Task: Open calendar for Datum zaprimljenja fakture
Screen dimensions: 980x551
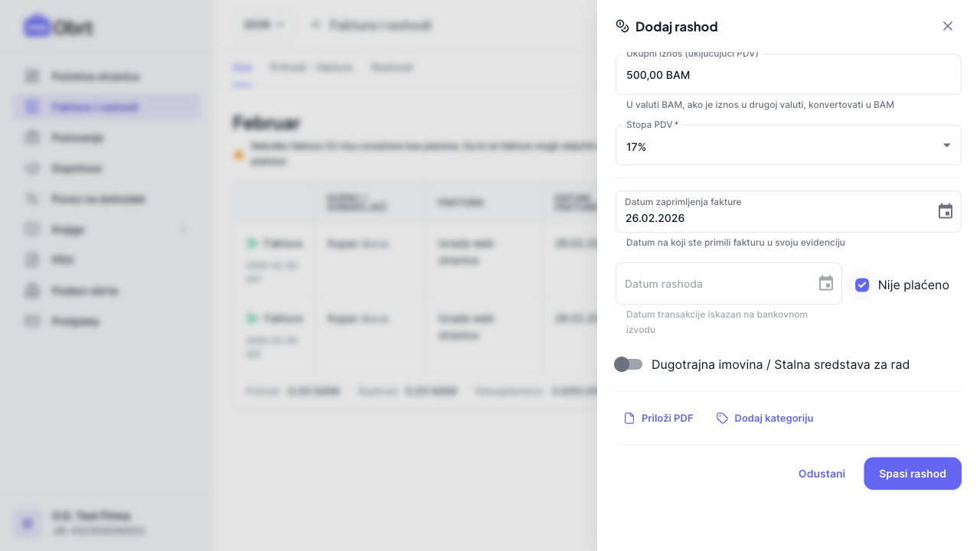Action: 946,211
